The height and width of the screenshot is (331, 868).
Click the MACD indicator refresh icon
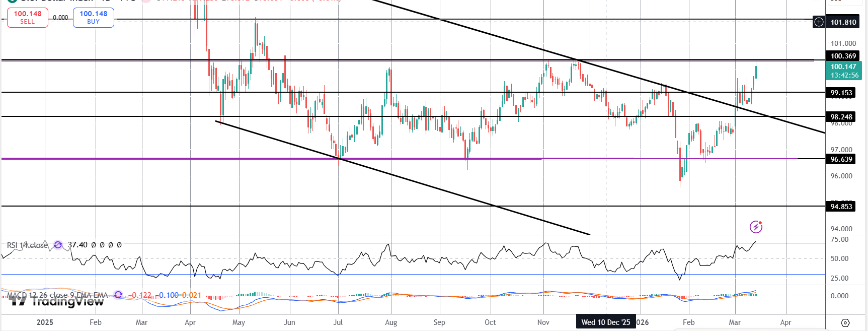point(118,295)
